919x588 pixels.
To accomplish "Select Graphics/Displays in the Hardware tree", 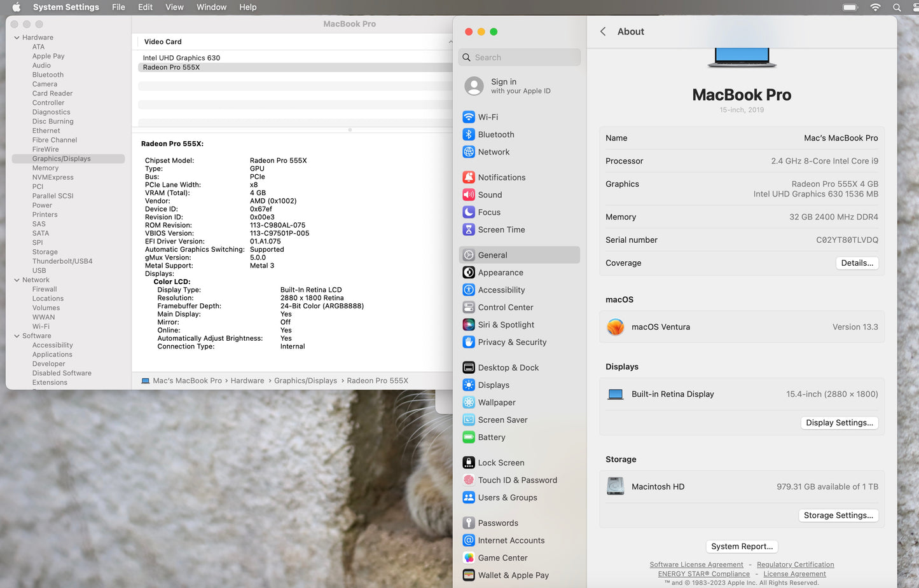I will point(62,158).
